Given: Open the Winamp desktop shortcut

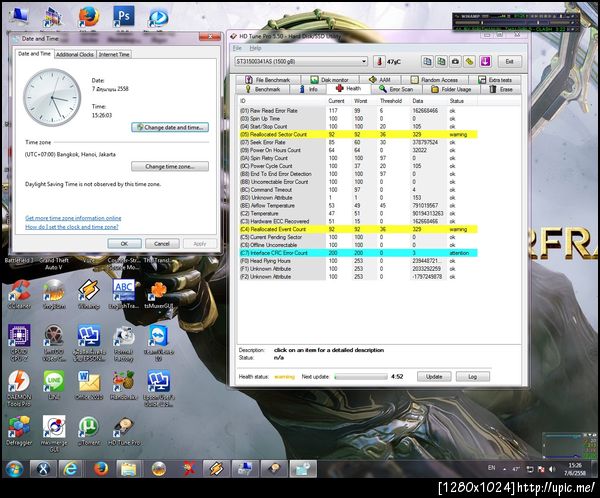Looking at the screenshot, I should click(89, 294).
